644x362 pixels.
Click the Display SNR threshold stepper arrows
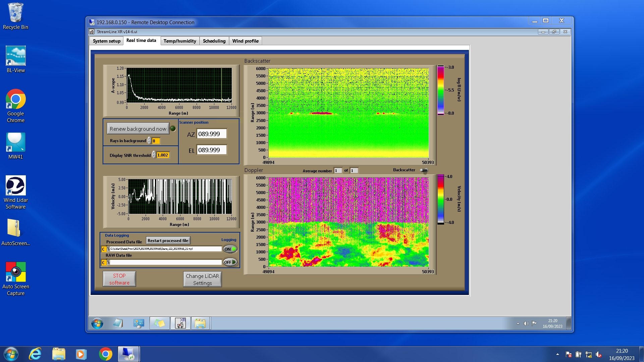point(154,155)
